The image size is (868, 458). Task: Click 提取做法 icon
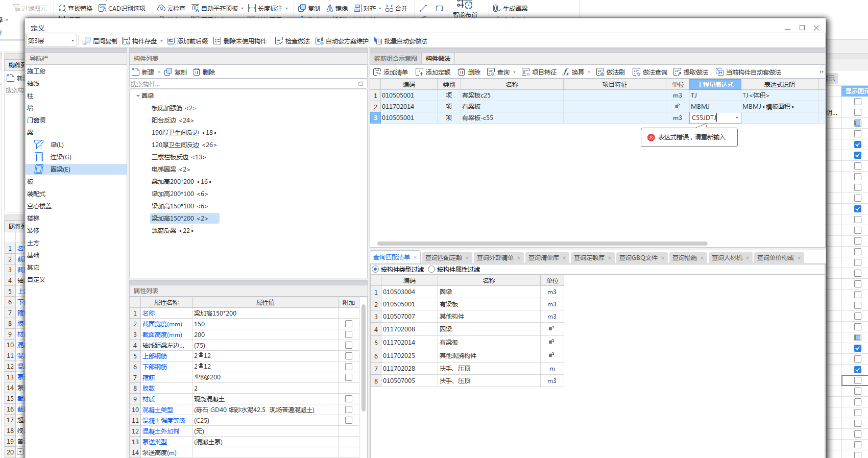(677, 72)
